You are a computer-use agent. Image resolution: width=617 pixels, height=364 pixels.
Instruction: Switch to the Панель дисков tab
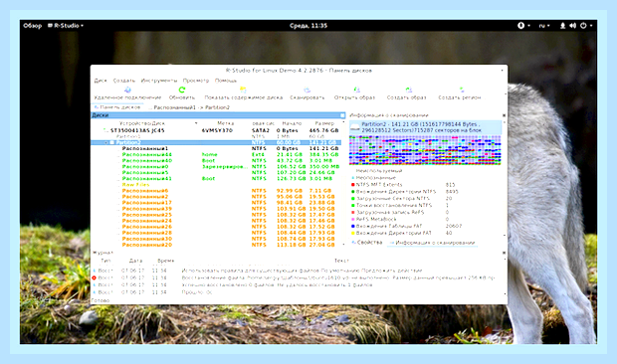pos(117,107)
